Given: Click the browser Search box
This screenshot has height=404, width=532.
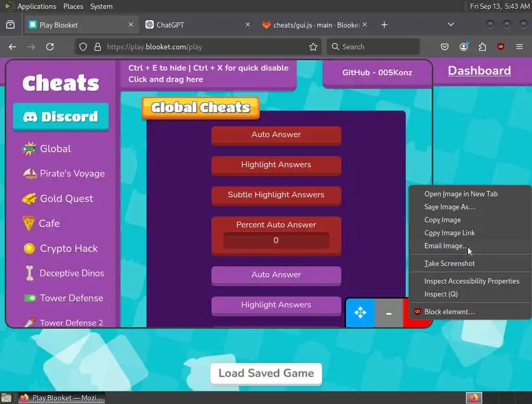Looking at the screenshot, I should pyautogui.click(x=373, y=47).
